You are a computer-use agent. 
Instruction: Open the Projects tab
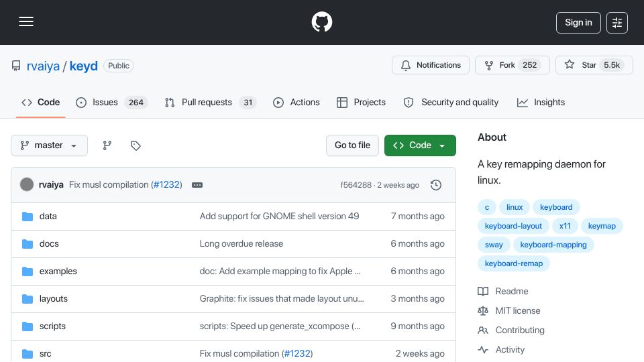(x=361, y=102)
